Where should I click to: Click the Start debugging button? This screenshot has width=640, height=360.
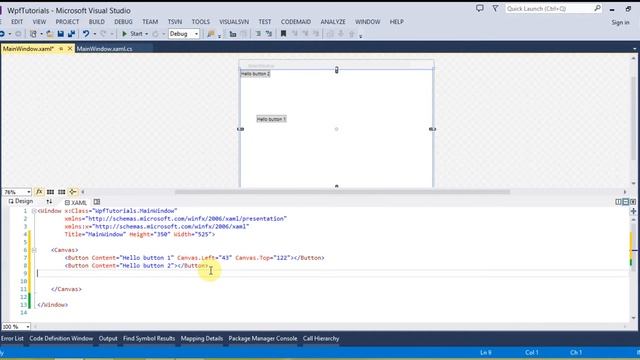point(132,34)
